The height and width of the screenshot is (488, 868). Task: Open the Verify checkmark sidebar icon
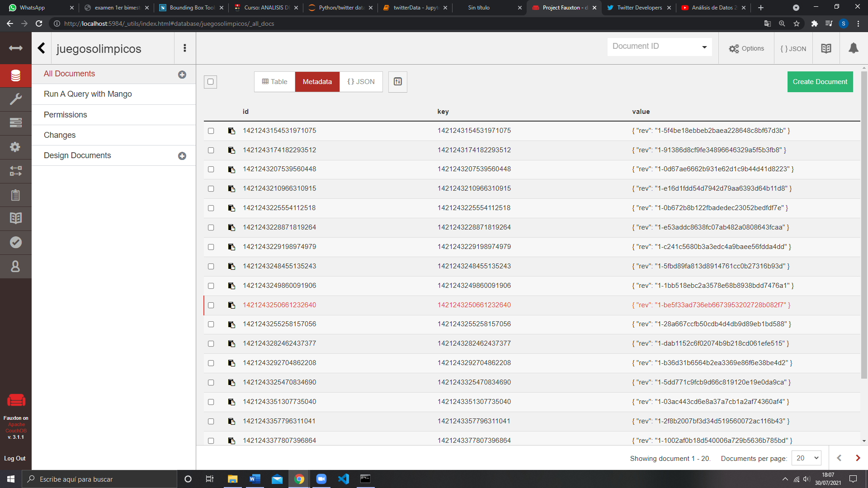[15, 242]
